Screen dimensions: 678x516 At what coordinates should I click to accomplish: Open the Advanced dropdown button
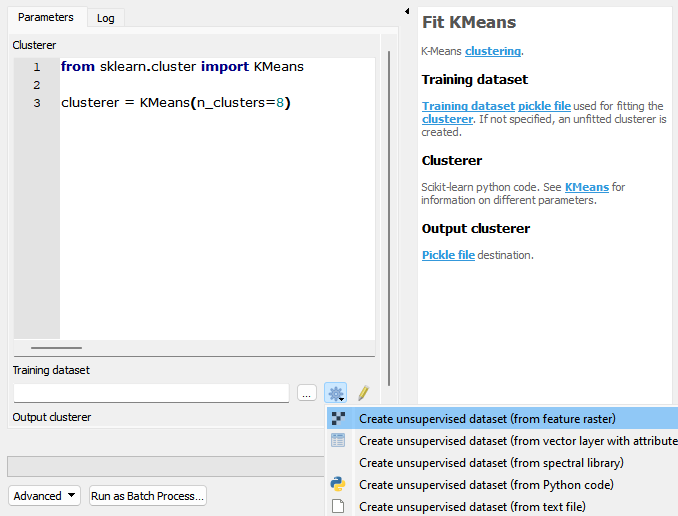[x=44, y=496]
